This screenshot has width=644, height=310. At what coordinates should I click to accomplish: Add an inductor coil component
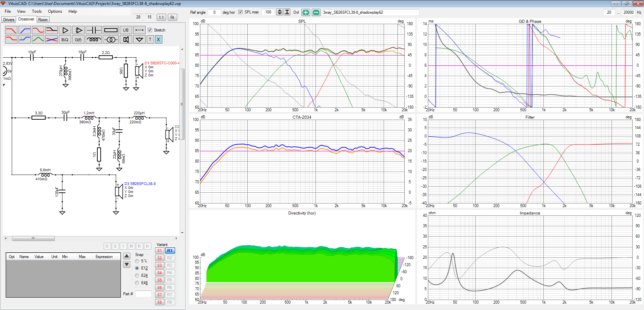pyautogui.click(x=94, y=40)
